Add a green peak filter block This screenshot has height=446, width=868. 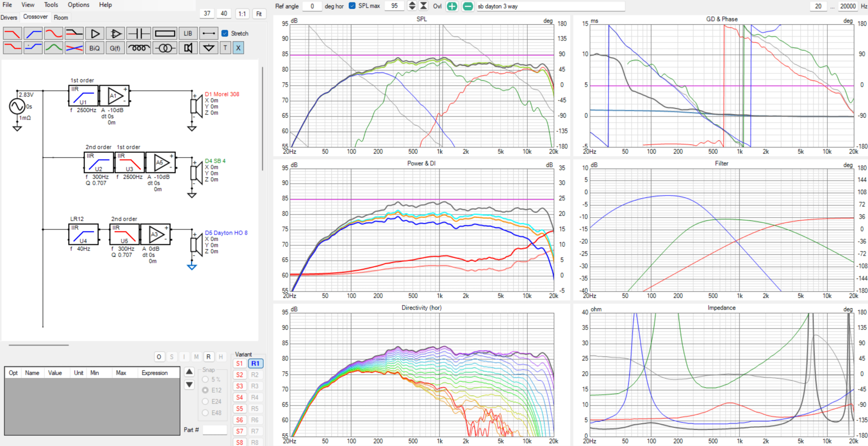point(54,48)
